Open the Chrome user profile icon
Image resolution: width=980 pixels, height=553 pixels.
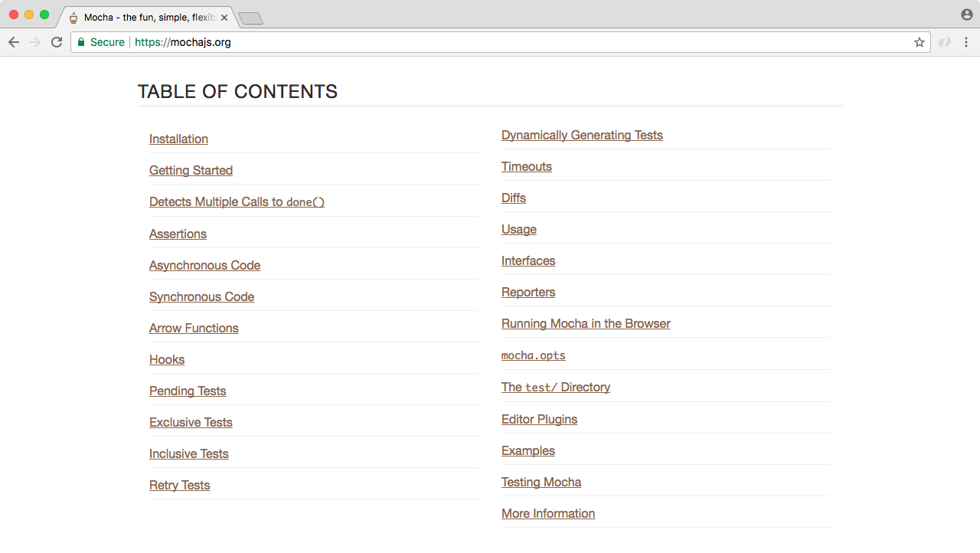point(966,15)
